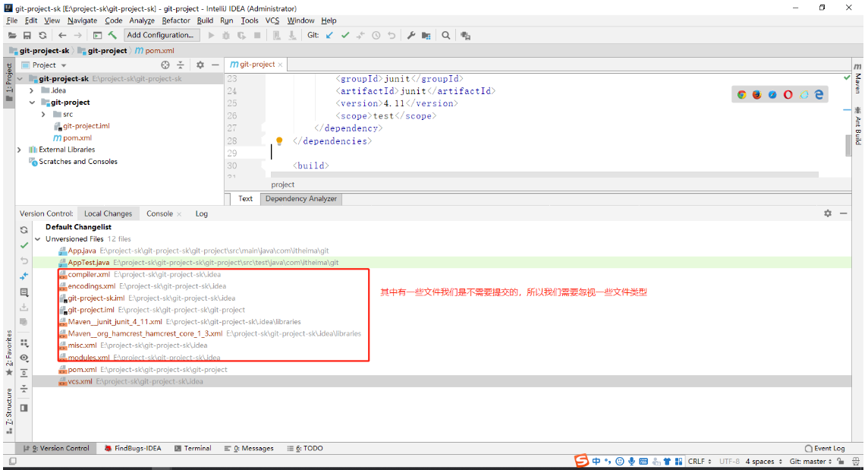Open the FindBugs-IDEA tool window button
The image size is (868, 470).
(x=133, y=448)
